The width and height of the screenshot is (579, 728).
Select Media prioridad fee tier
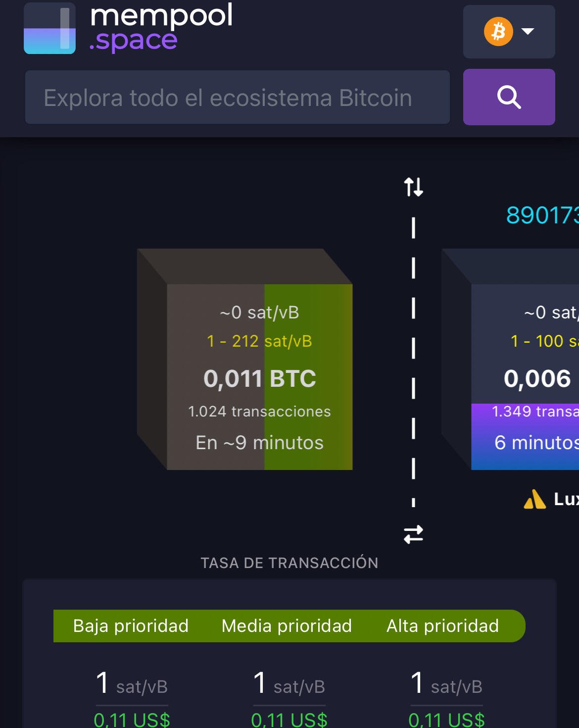click(x=287, y=626)
